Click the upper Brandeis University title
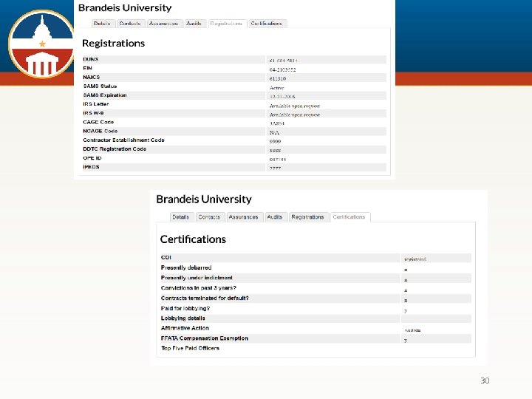This screenshot has width=532, height=399. coord(125,8)
